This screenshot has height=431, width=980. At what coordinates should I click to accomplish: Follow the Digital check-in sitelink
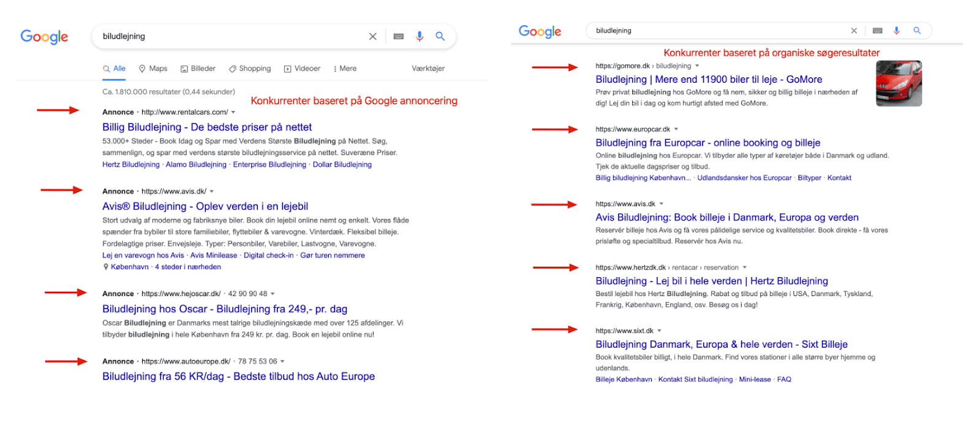click(x=269, y=256)
